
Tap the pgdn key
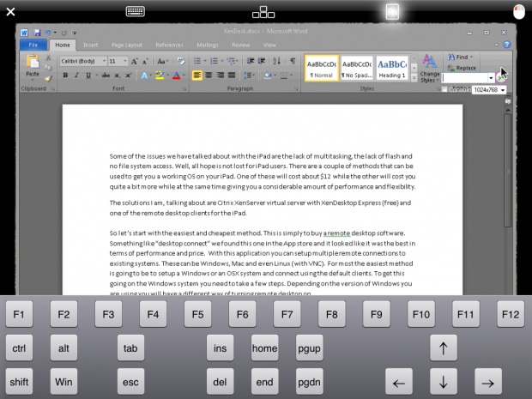point(309,382)
